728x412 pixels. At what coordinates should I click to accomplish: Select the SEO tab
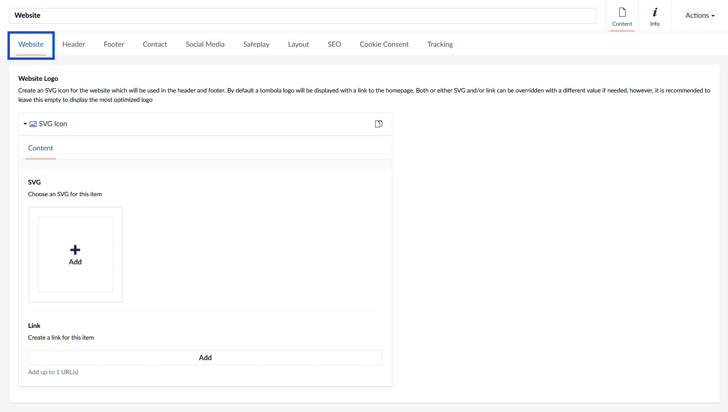(x=334, y=45)
